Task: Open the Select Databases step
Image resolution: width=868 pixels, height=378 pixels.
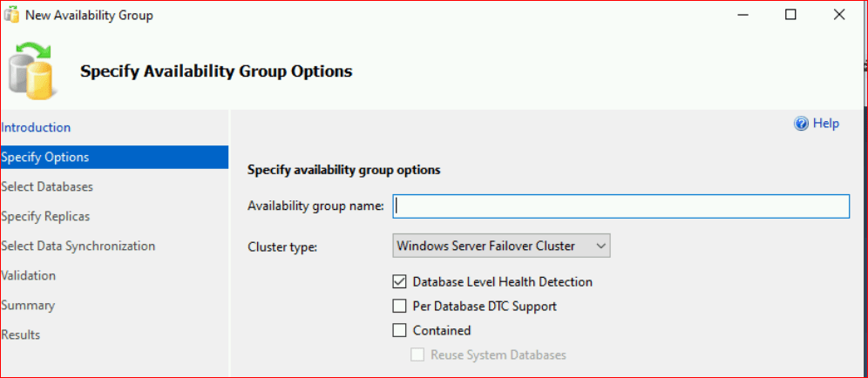Action: (47, 187)
